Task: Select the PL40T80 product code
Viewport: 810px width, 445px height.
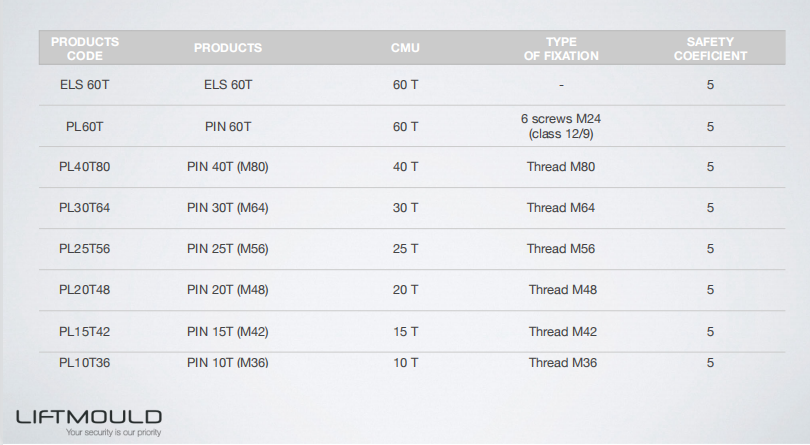Action: click(x=85, y=167)
